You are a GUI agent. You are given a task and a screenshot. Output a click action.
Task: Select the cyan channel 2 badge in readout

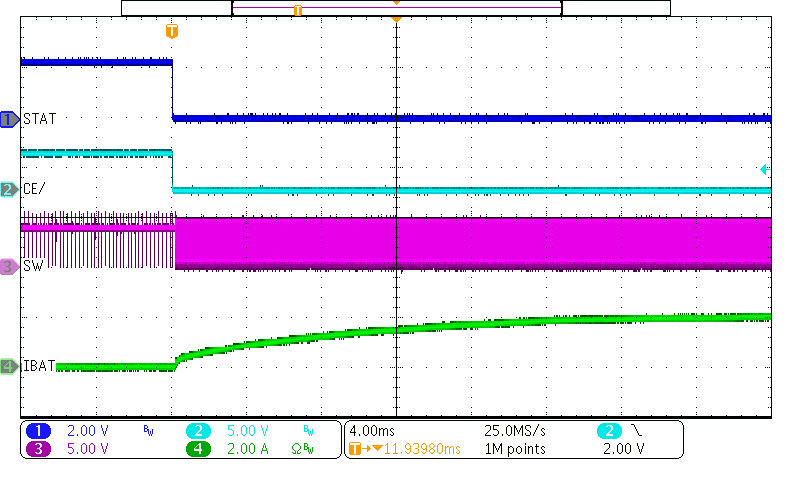(199, 430)
